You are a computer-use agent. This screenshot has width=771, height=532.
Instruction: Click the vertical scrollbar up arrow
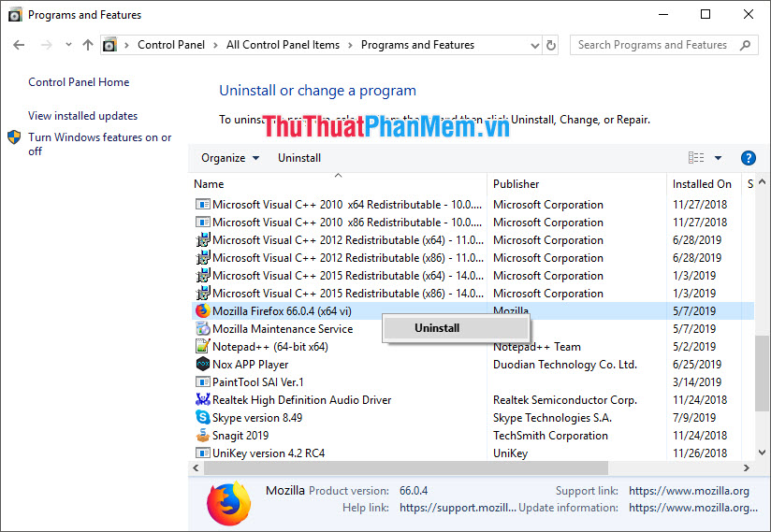[x=763, y=182]
